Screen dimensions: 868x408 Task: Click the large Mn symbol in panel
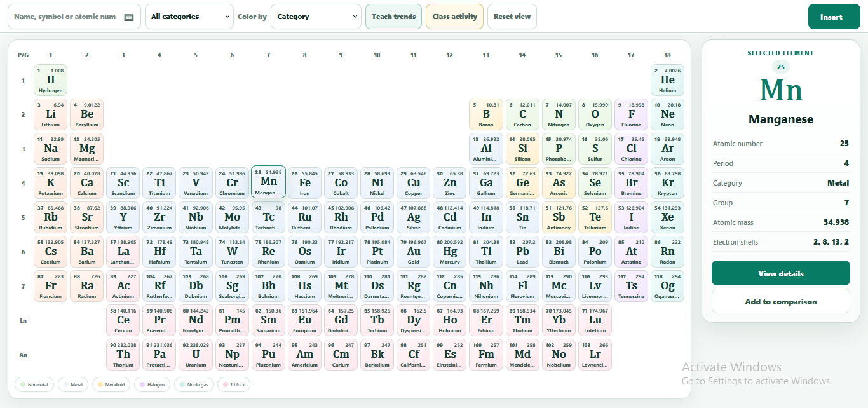pos(781,91)
